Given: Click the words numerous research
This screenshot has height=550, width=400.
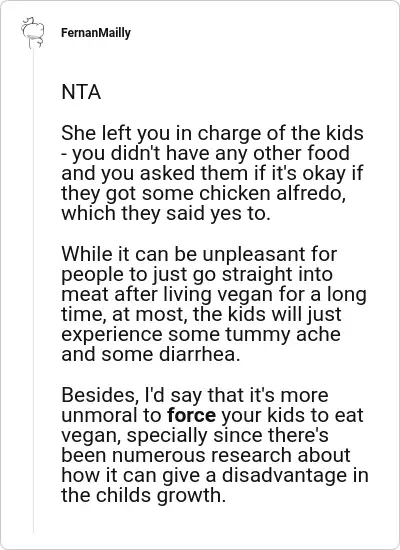Looking at the screenshot, I should coord(202,455).
